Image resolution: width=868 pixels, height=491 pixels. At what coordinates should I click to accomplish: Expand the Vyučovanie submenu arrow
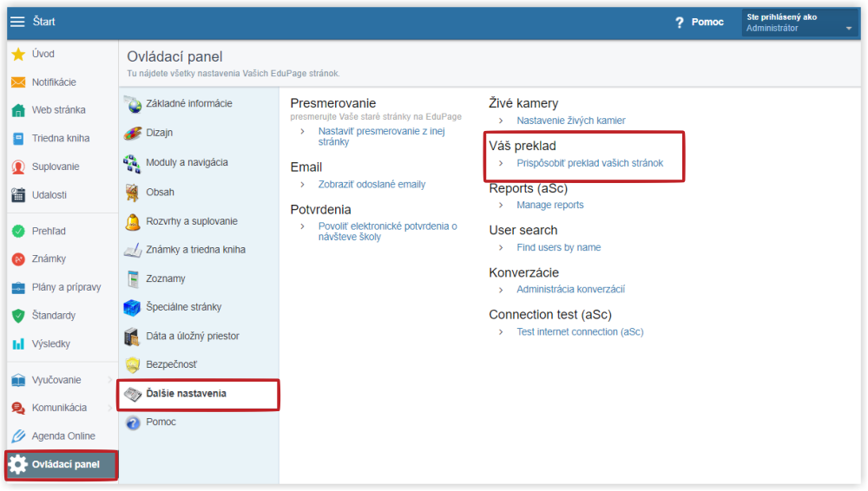tap(109, 380)
